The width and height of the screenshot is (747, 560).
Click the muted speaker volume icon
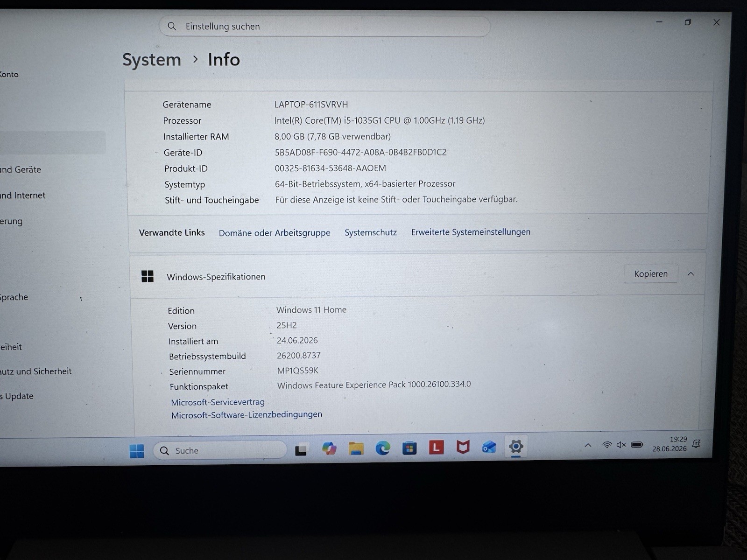click(621, 445)
